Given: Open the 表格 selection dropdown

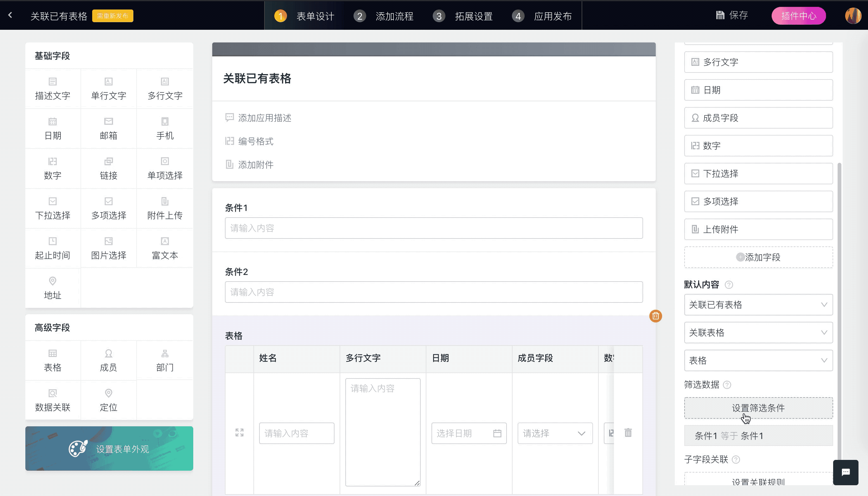Looking at the screenshot, I should tap(758, 360).
